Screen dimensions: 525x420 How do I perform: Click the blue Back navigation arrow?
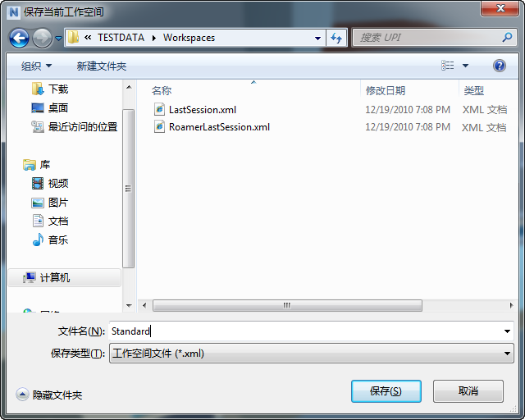coord(19,38)
